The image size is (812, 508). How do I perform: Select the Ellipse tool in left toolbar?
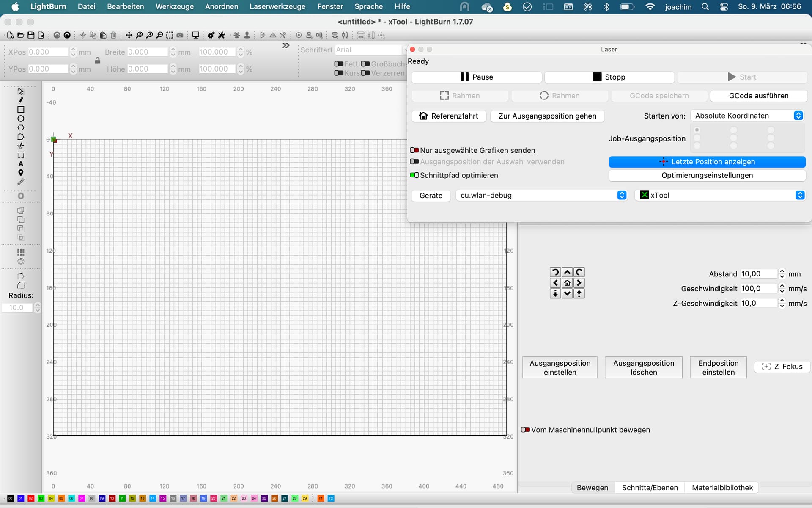pyautogui.click(x=21, y=119)
